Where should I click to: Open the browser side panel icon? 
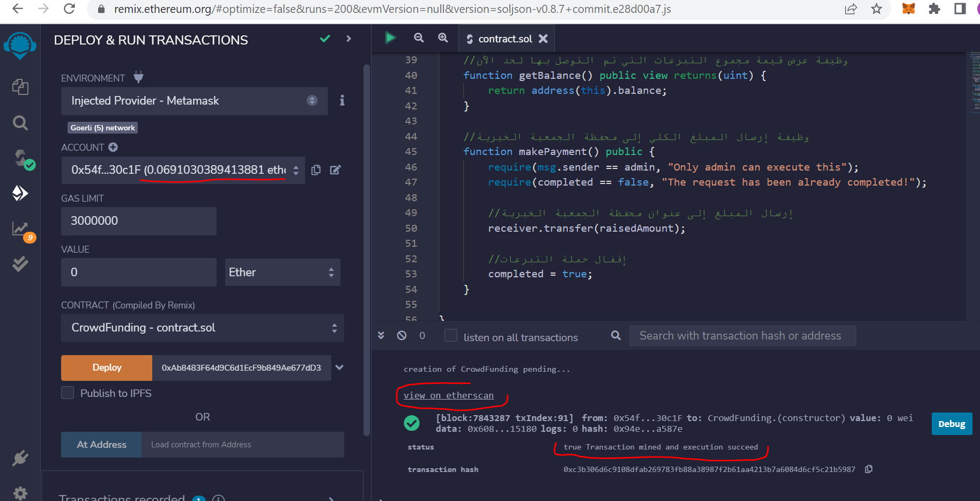[960, 9]
